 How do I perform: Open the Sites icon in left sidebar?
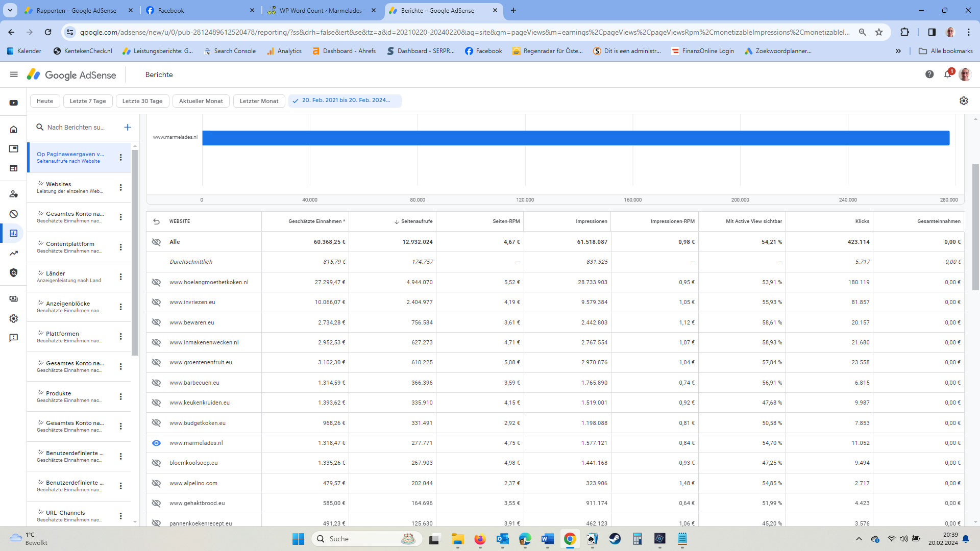[14, 168]
